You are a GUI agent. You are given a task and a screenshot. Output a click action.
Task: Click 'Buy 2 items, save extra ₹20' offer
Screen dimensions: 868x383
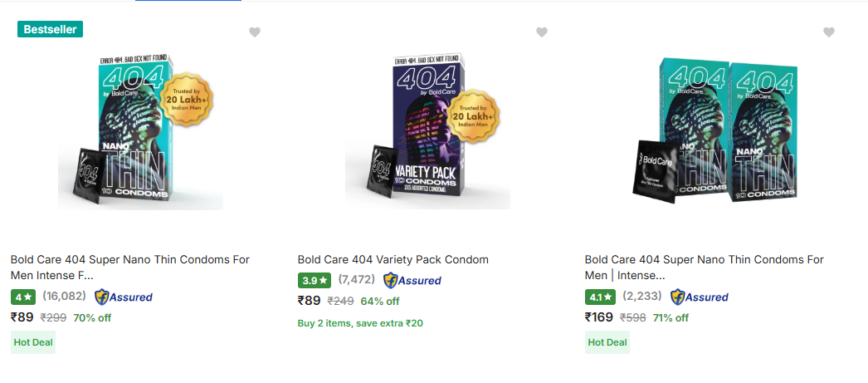coord(360,323)
